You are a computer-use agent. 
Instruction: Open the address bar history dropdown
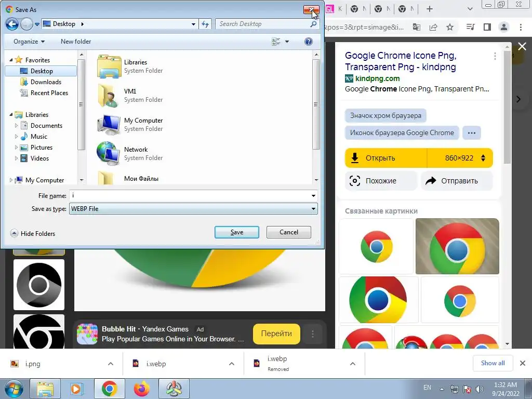[x=193, y=24]
